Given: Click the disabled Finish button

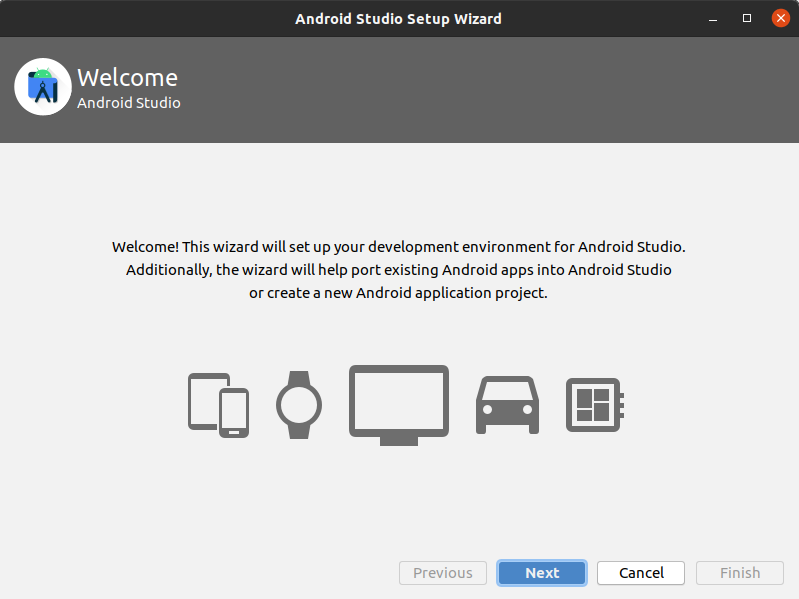Looking at the screenshot, I should pyautogui.click(x=740, y=573).
